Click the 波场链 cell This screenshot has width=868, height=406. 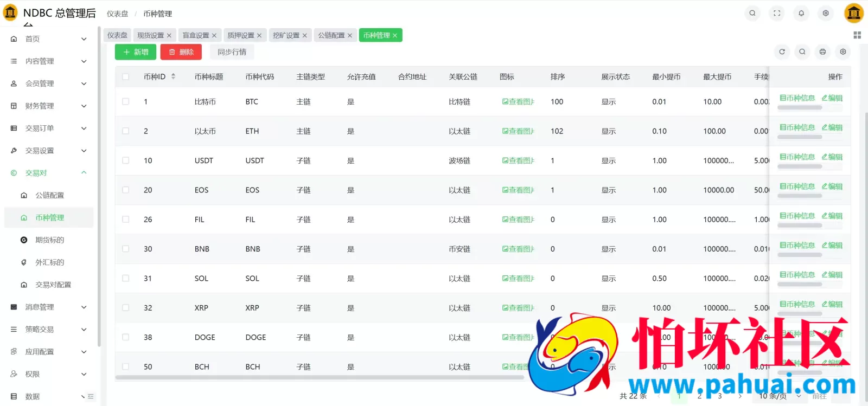[x=459, y=160]
